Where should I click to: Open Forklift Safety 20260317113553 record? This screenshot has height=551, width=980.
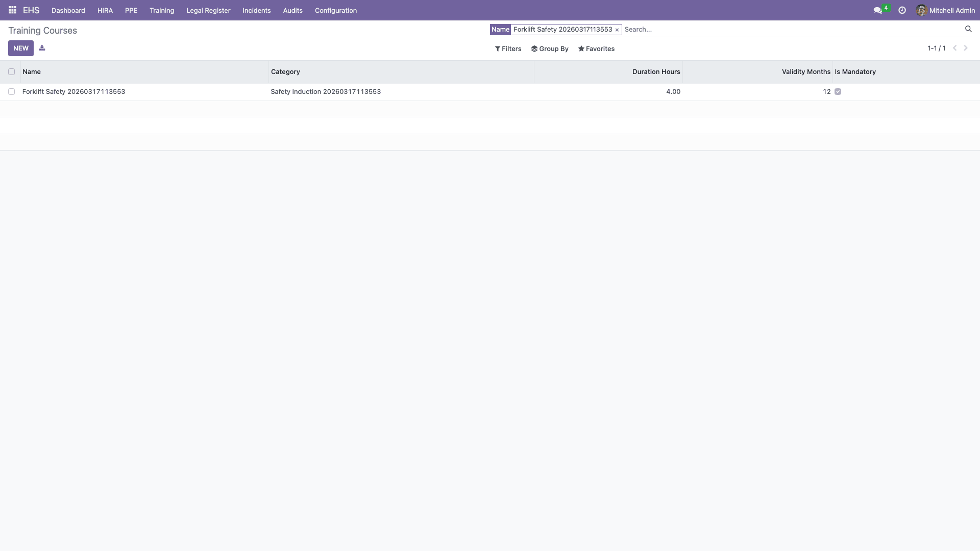pyautogui.click(x=73, y=92)
